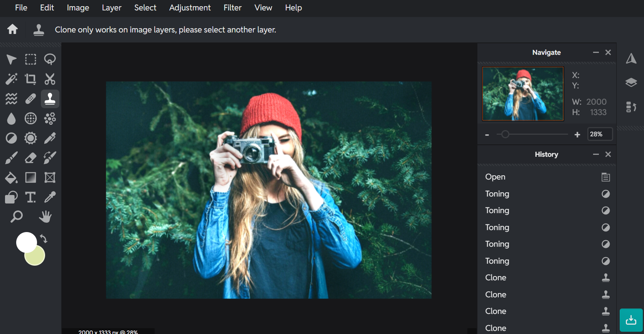Go to the Home screen icon
The image size is (644, 334).
pos(12,29)
